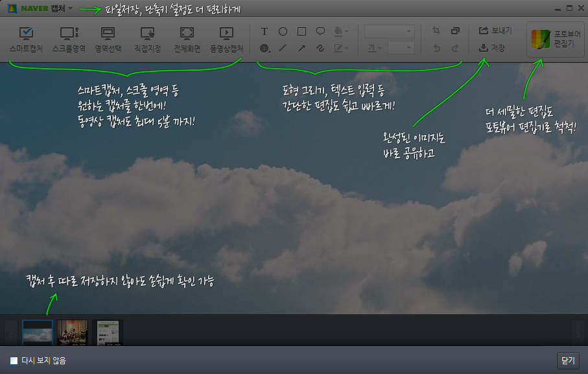This screenshot has width=588, height=374.
Task: Select the Arrow drawing tool
Action: coord(301,47)
